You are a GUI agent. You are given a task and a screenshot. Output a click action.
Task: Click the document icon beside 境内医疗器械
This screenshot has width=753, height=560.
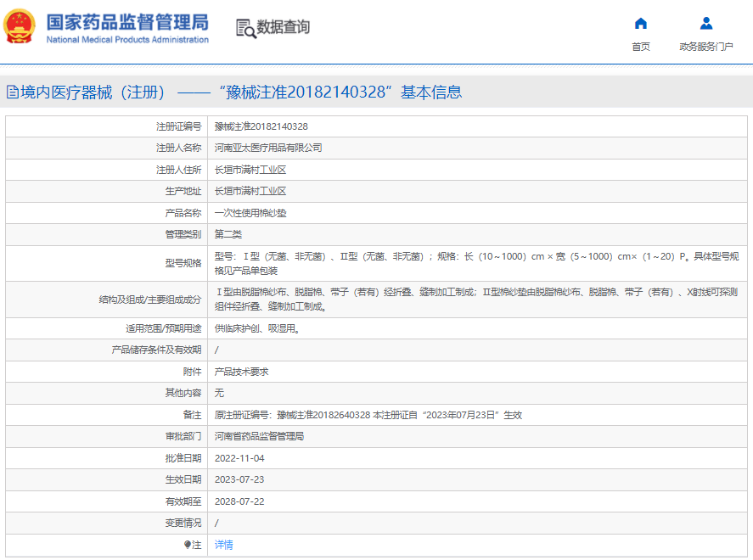point(13,92)
